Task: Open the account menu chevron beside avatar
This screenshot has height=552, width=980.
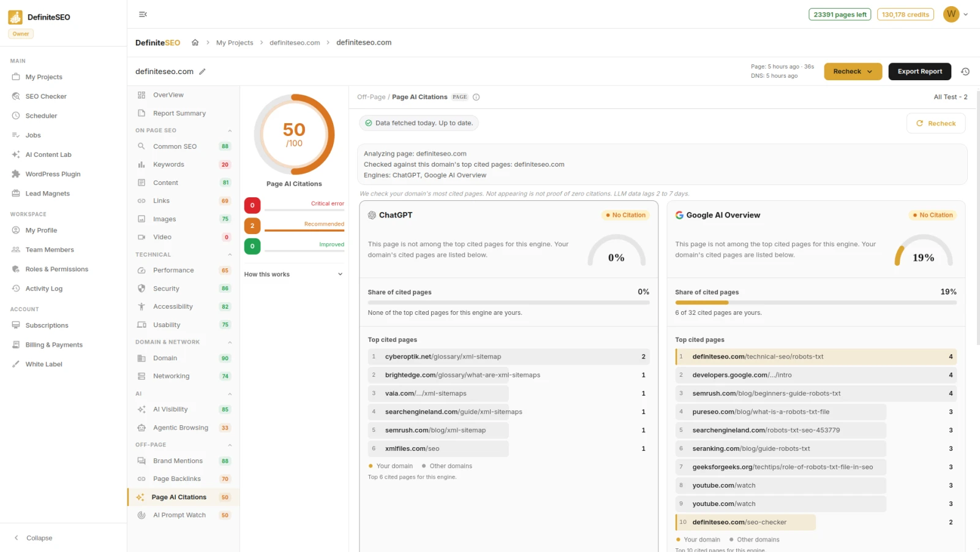Action: (966, 14)
